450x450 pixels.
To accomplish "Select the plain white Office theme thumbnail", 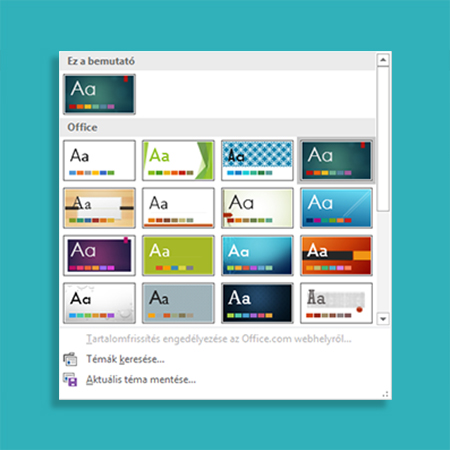I will (99, 160).
